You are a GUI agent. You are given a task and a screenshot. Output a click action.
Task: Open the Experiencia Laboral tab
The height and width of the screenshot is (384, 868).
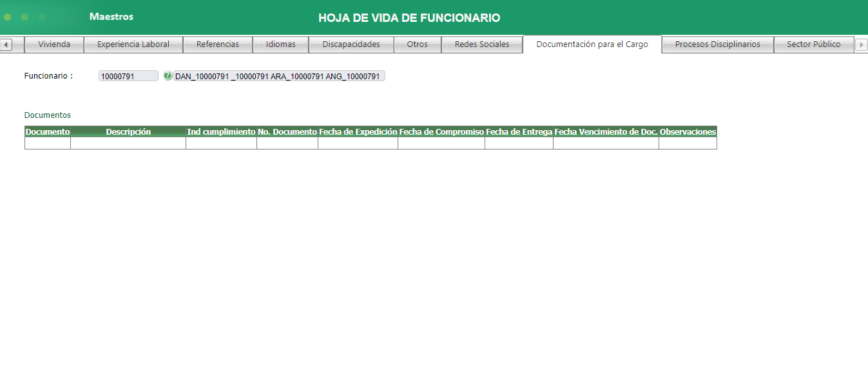point(133,44)
